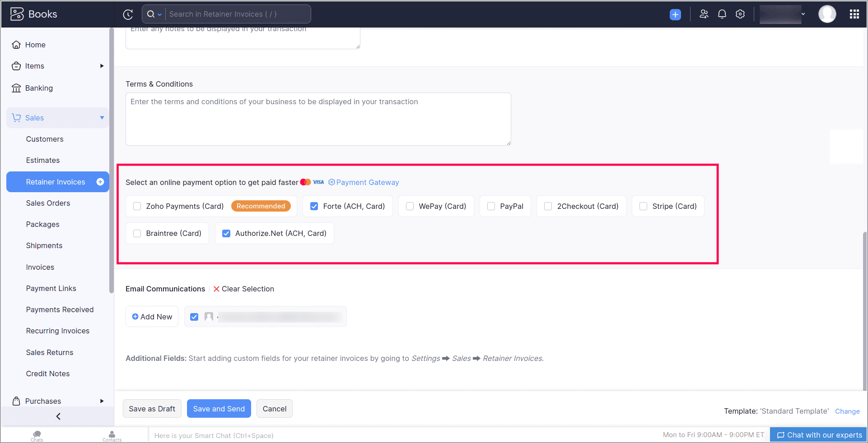Open the apps grid launcher
The image size is (868, 443).
point(854,14)
